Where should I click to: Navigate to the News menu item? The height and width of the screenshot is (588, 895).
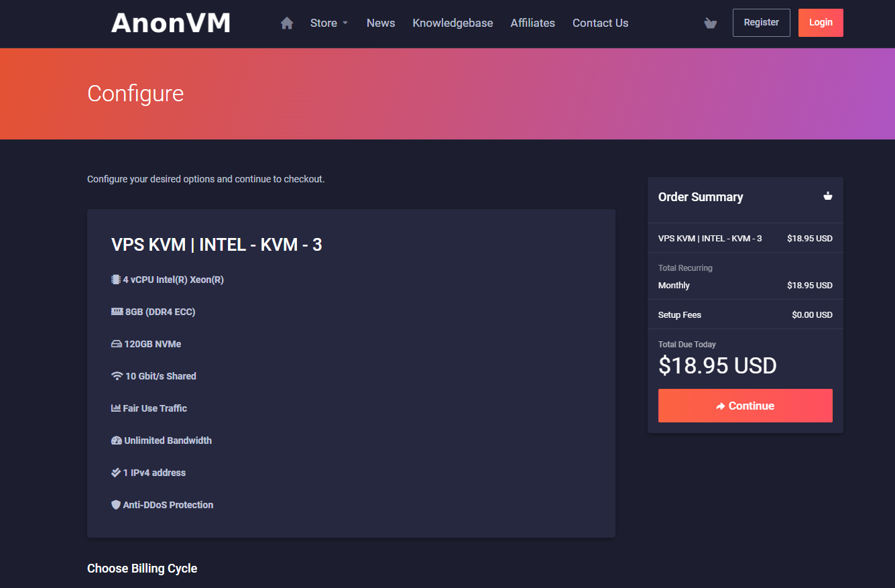(x=380, y=23)
